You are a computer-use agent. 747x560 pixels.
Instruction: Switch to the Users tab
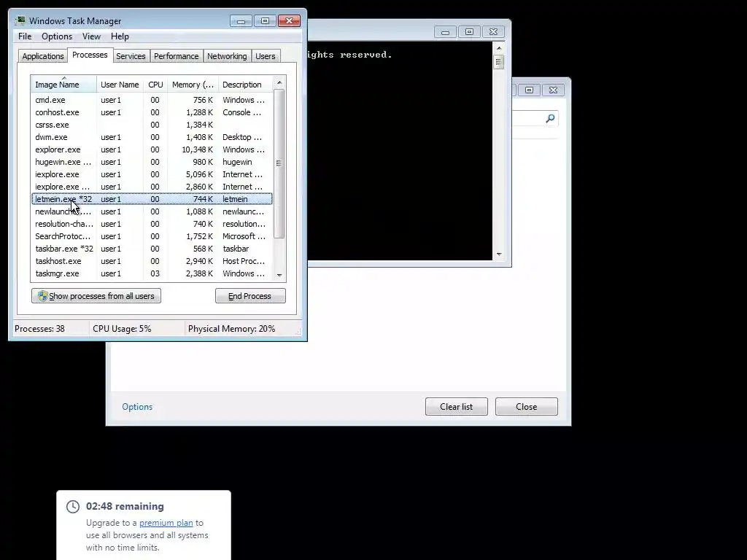pyautogui.click(x=266, y=56)
